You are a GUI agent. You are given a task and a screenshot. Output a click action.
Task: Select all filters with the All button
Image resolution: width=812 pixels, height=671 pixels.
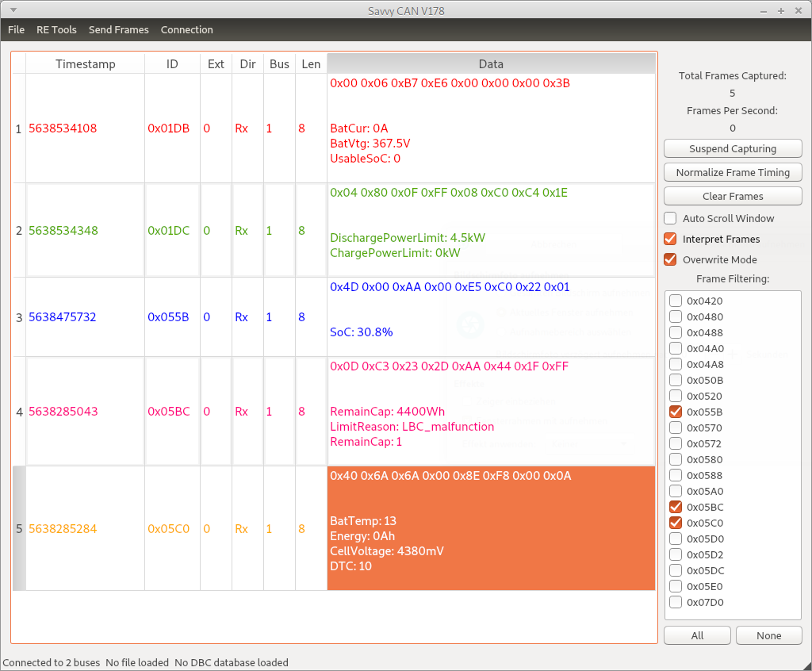697,635
